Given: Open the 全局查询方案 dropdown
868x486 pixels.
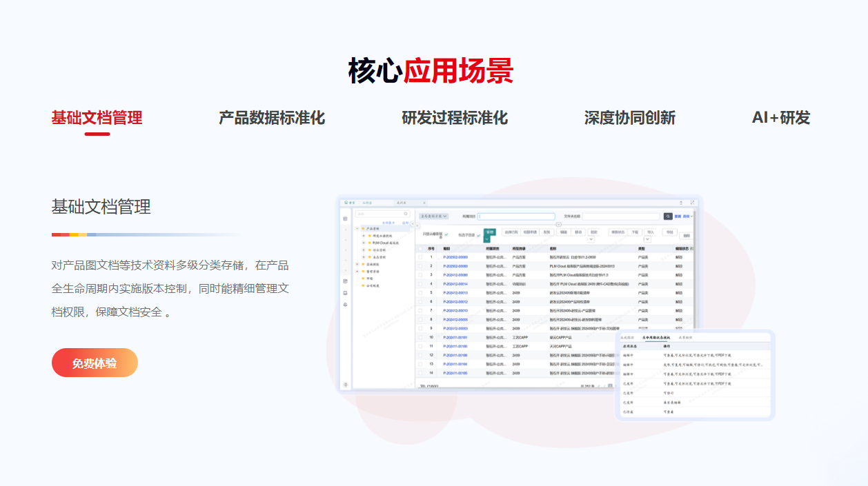Looking at the screenshot, I should click(433, 216).
